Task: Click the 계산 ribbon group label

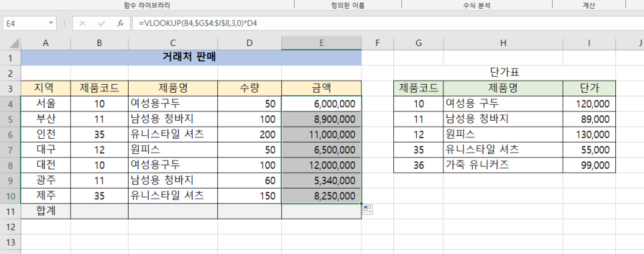Action: click(x=589, y=5)
